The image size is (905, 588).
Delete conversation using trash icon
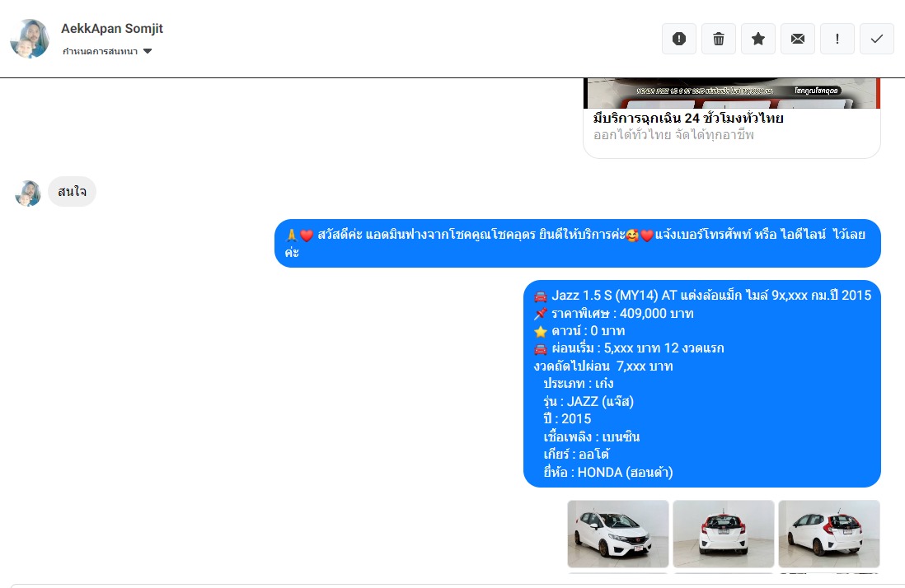click(x=719, y=39)
